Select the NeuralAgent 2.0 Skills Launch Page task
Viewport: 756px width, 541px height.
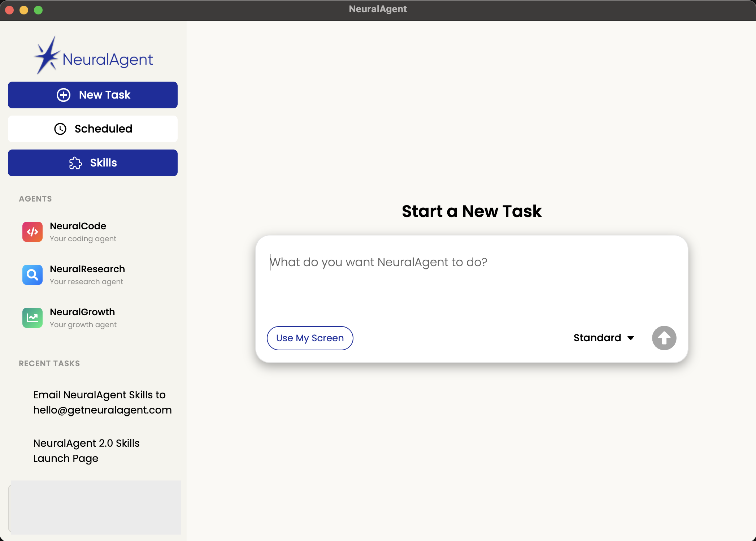[86, 450]
